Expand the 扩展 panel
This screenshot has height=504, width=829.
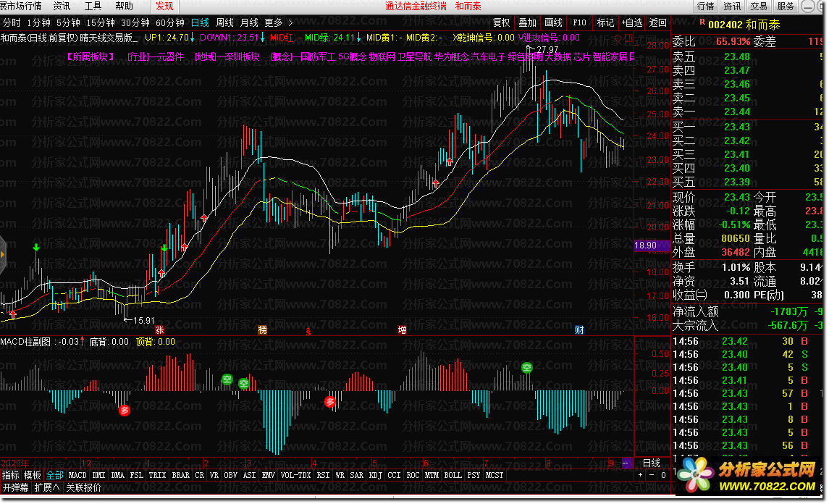point(47,487)
